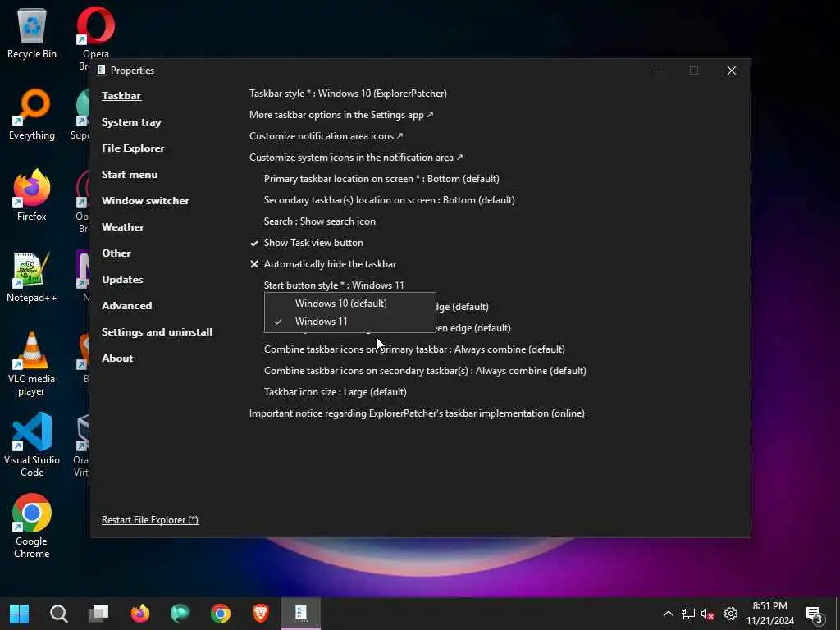Minimize the Properties window
This screenshot has height=630, width=840.
657,71
